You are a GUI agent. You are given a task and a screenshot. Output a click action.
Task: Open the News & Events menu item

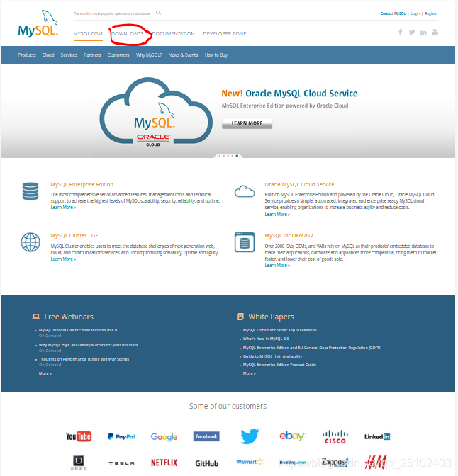183,55
